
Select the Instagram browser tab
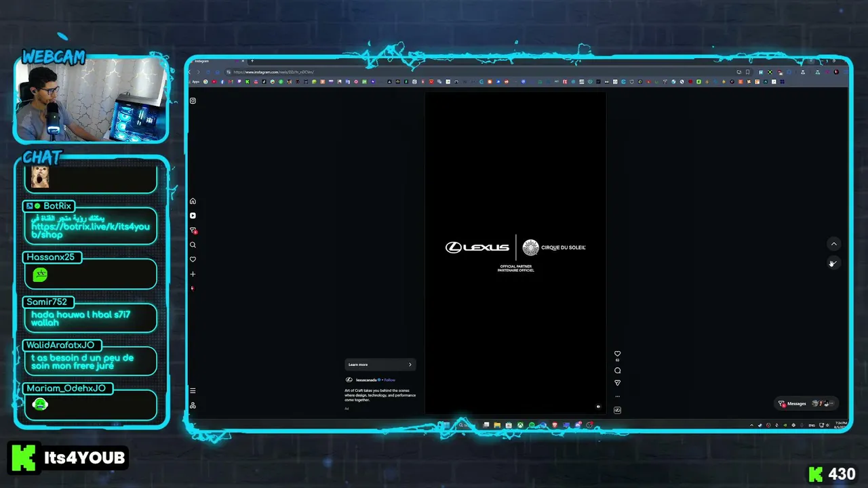pos(218,61)
